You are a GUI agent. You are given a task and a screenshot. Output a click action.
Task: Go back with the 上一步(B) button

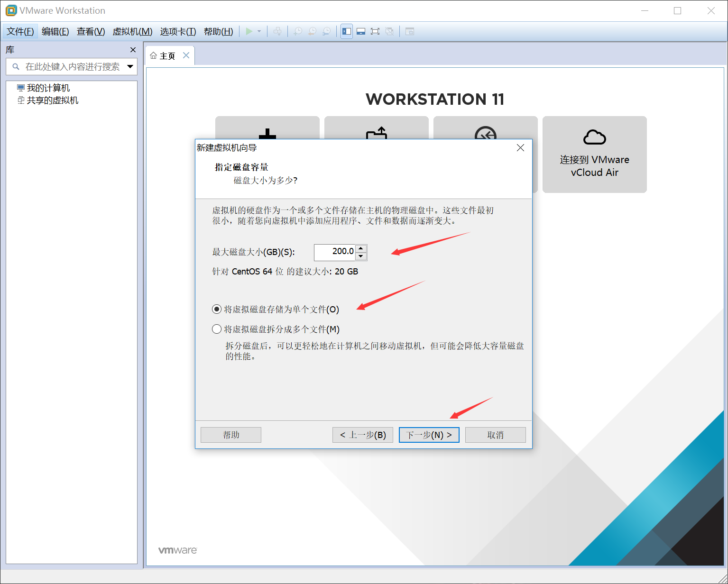363,435
